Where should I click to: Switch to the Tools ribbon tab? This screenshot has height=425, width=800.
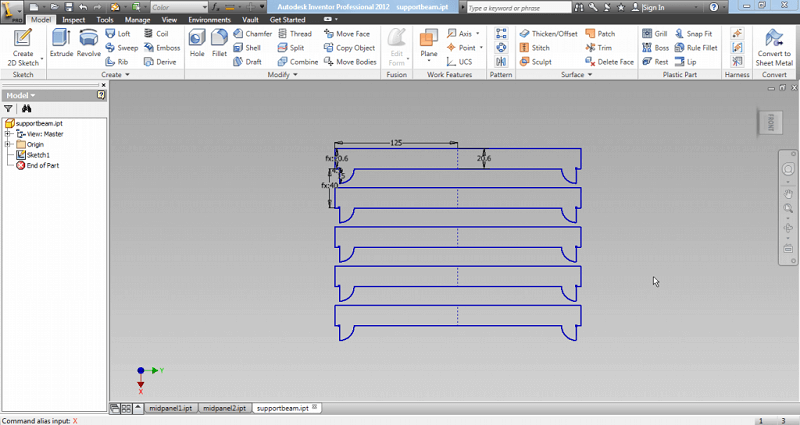105,19
